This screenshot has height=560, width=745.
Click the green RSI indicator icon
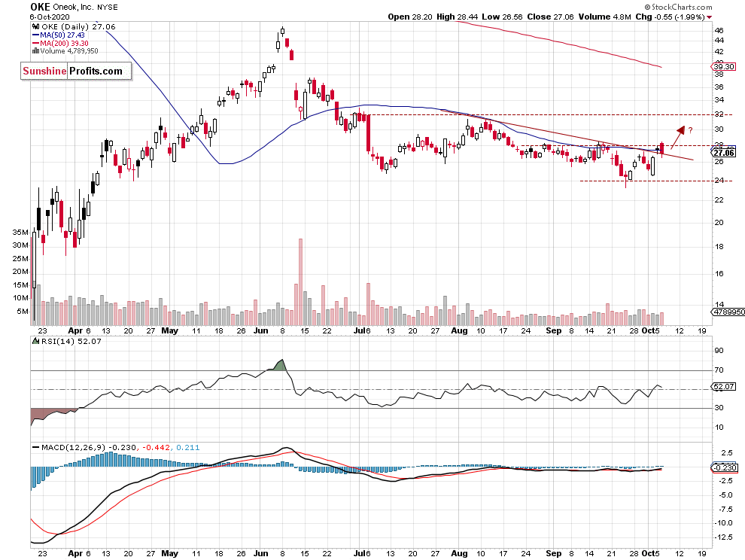[35, 341]
